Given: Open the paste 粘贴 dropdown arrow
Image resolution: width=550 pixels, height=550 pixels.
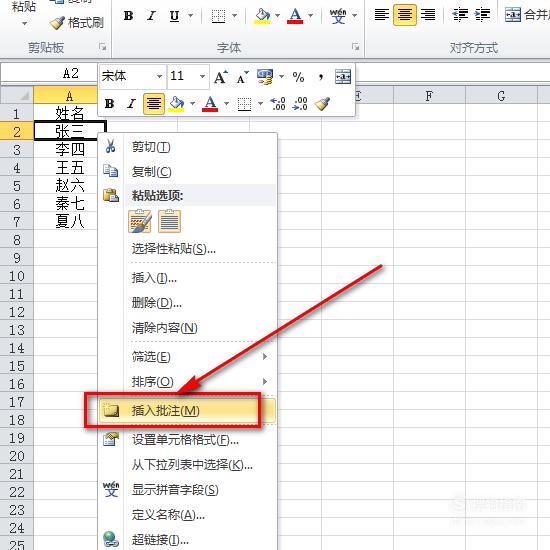Looking at the screenshot, I should point(24,24).
